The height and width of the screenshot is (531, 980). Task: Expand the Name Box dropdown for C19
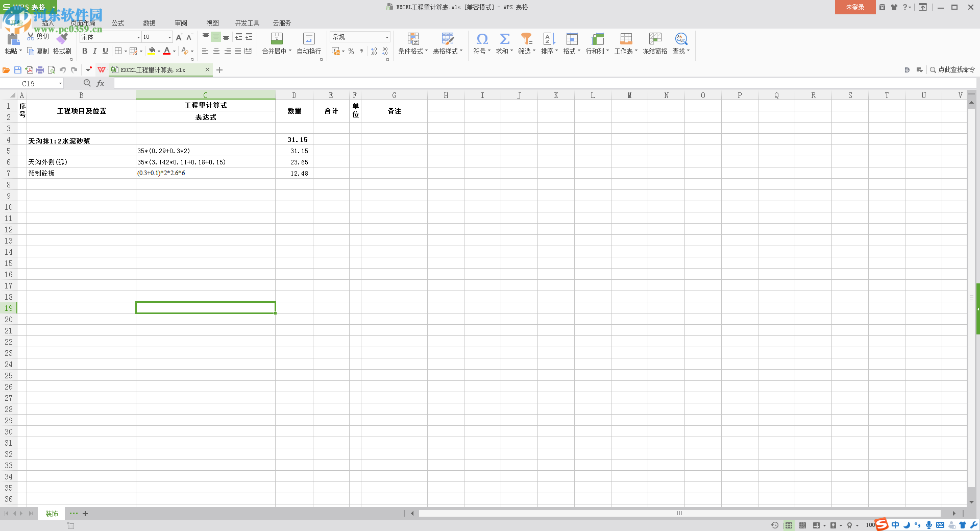coord(60,83)
